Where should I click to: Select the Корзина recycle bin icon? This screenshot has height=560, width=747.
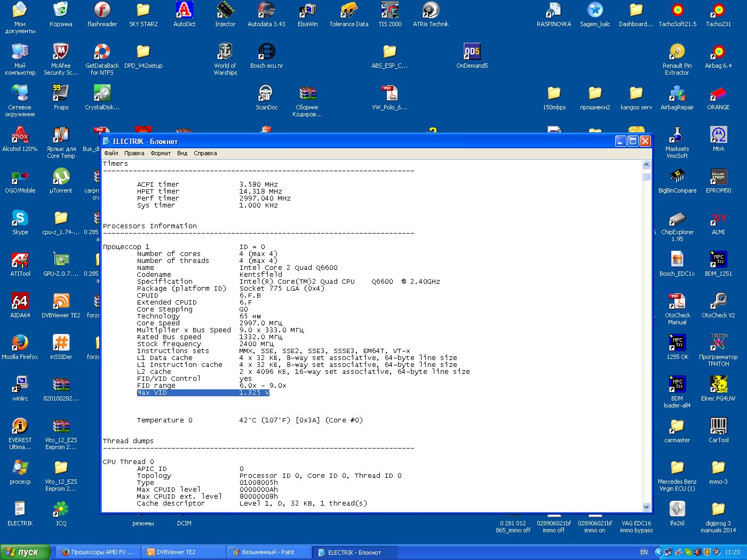[x=61, y=14]
